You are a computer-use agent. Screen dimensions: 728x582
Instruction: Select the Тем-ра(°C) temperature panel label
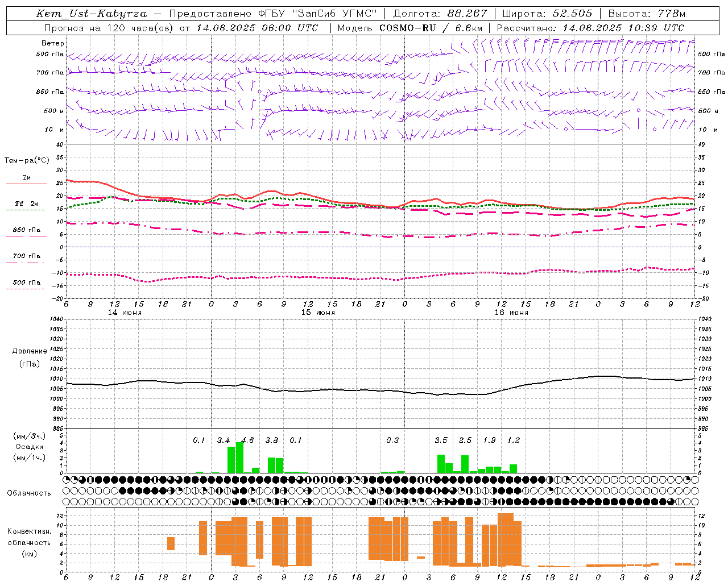[27, 161]
